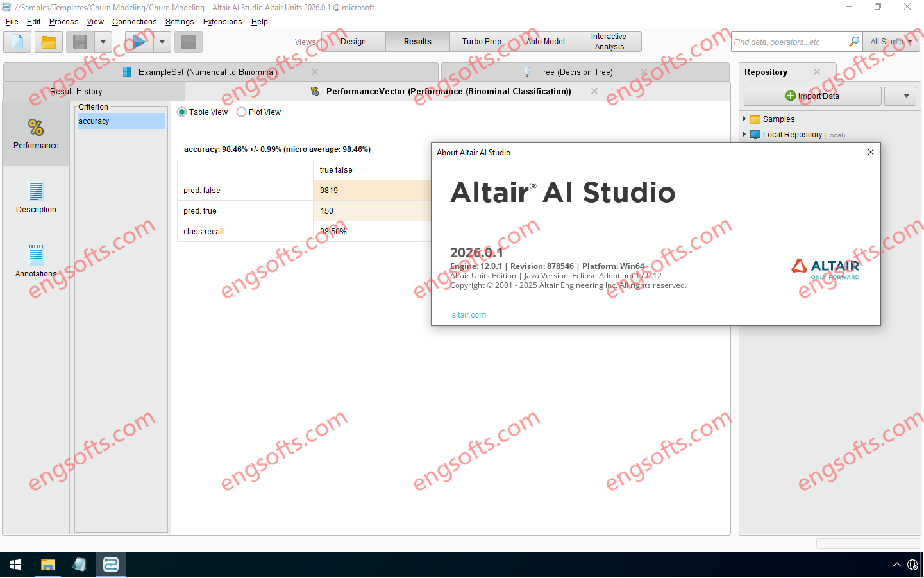Switch to the Tree (Decision Tree) tab
924x578 pixels.
click(x=575, y=72)
